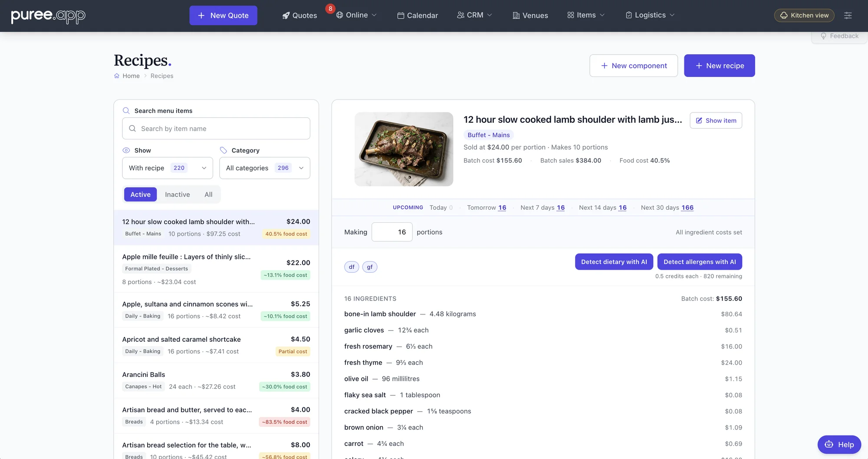The width and height of the screenshot is (868, 459).
Task: Click the lamb shoulder recipe photo
Action: point(404,149)
